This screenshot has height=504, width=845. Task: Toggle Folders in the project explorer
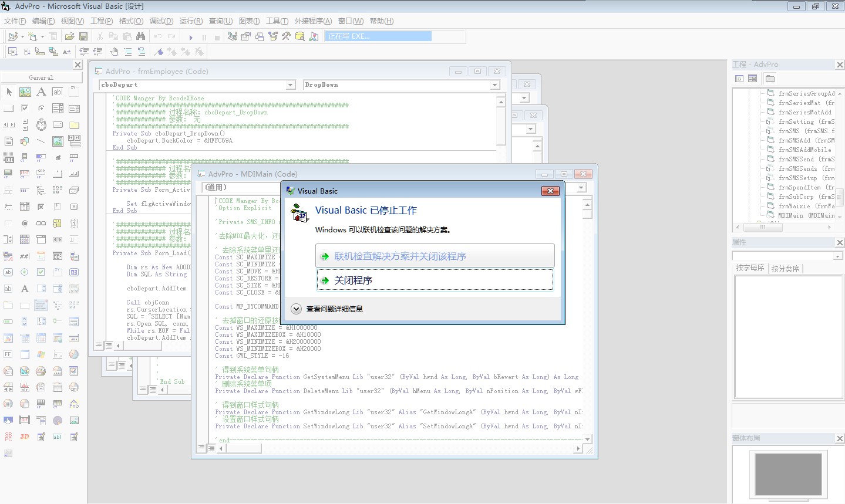(x=770, y=79)
